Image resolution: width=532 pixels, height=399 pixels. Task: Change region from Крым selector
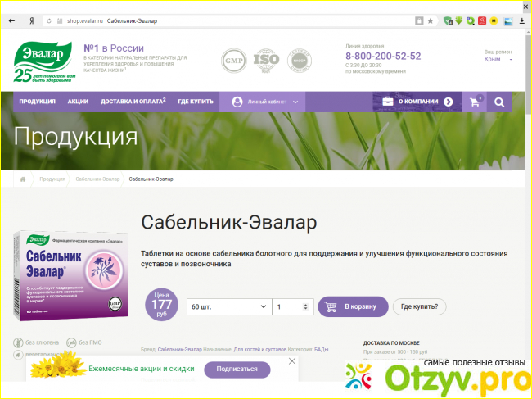coord(498,59)
